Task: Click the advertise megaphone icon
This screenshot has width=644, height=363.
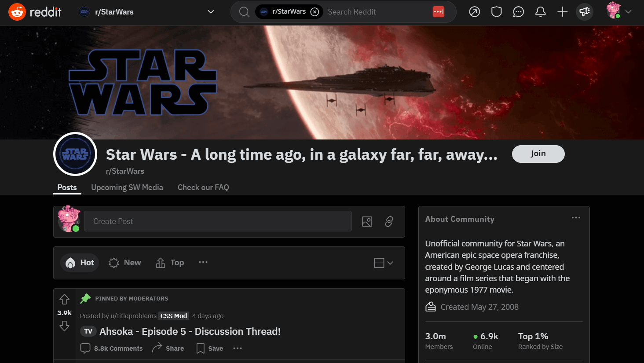Action: [584, 12]
